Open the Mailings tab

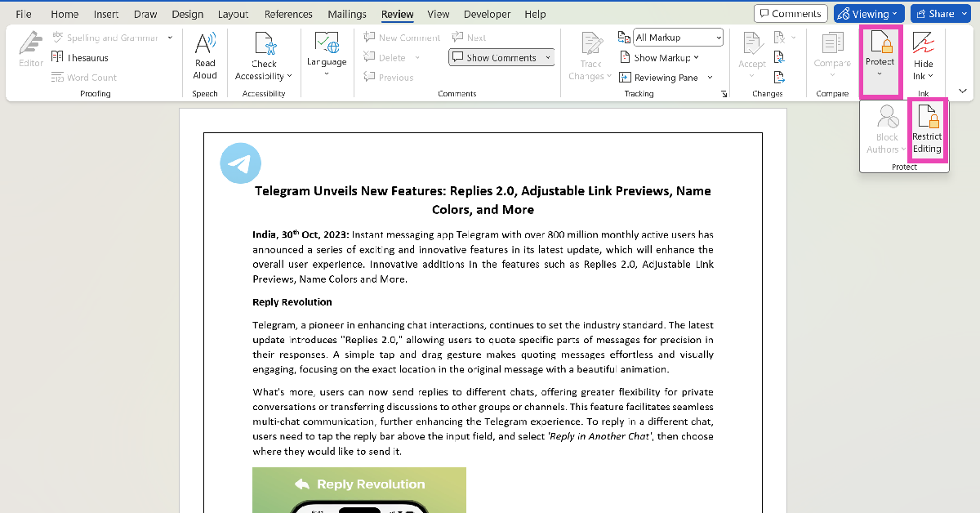tap(347, 14)
